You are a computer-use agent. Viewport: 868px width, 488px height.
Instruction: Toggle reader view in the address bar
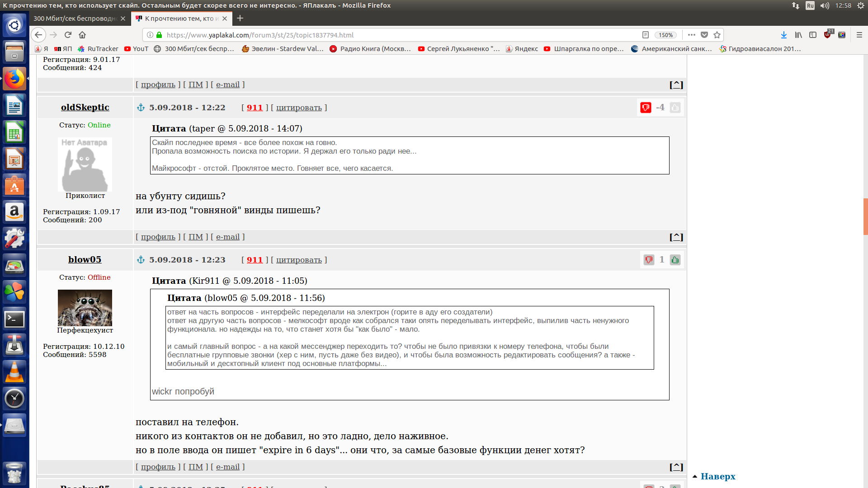[x=646, y=35]
